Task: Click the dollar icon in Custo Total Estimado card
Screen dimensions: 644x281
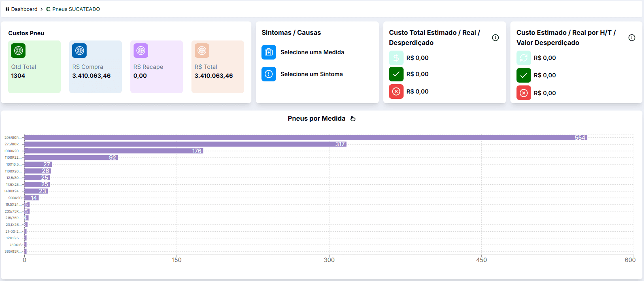Action: pos(396,58)
